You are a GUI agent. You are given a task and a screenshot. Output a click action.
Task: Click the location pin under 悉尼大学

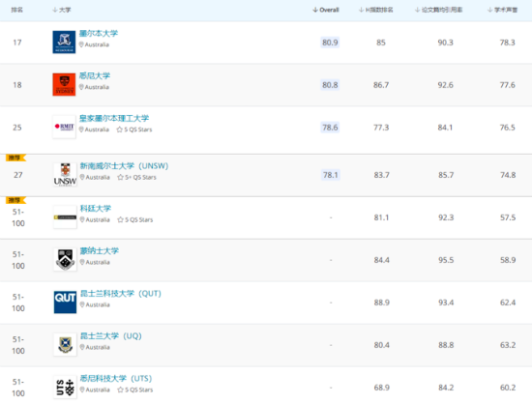(81, 87)
